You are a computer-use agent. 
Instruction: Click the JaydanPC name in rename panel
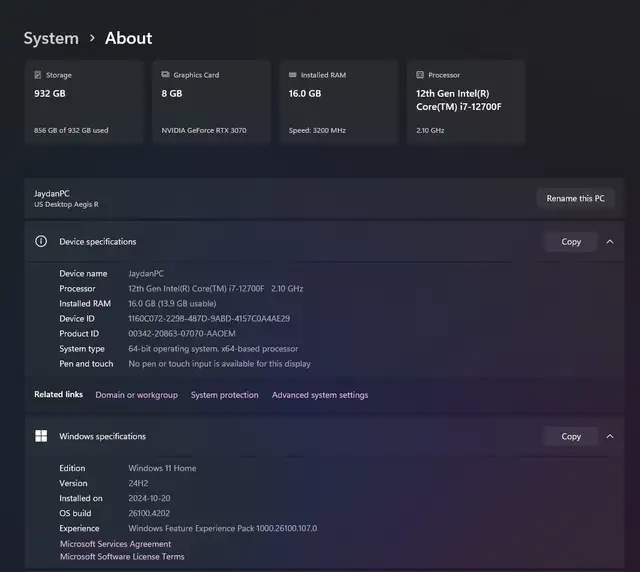pyautogui.click(x=51, y=194)
